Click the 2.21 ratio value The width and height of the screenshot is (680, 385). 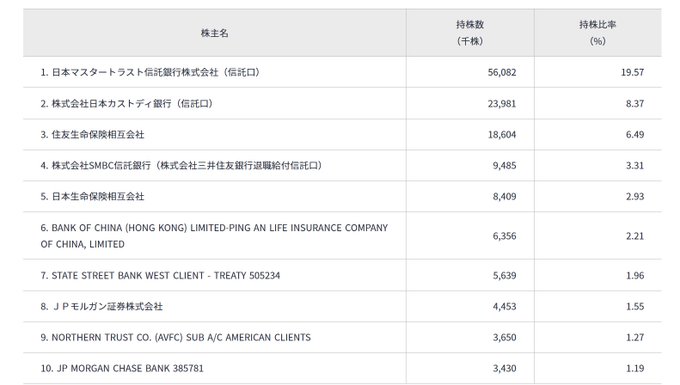tap(635, 236)
